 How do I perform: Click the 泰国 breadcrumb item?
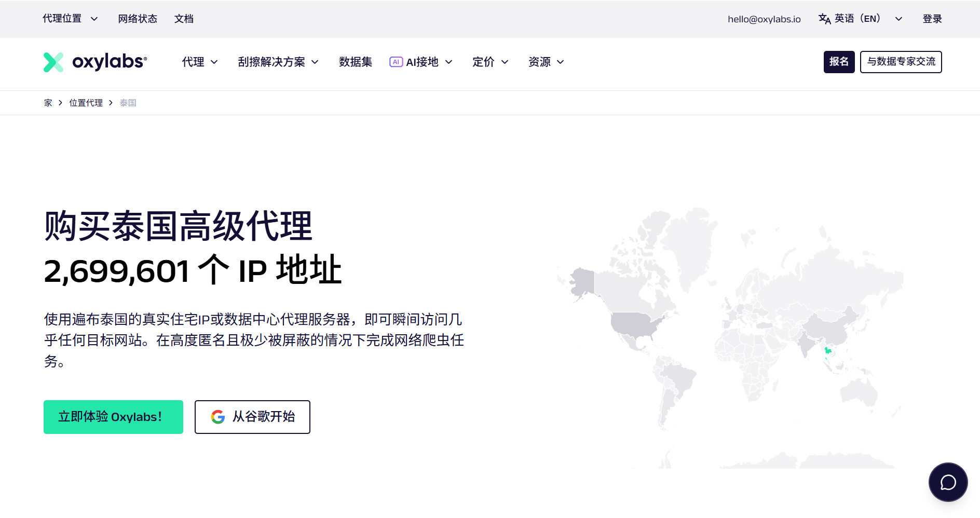click(x=128, y=103)
